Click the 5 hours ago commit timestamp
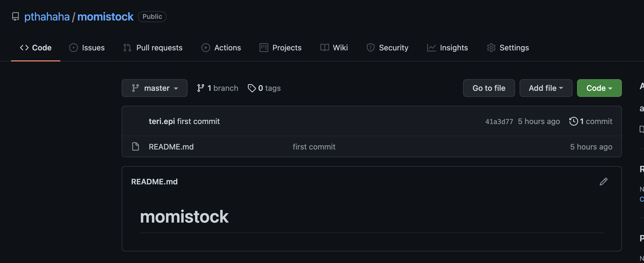The height and width of the screenshot is (263, 644). [539, 121]
